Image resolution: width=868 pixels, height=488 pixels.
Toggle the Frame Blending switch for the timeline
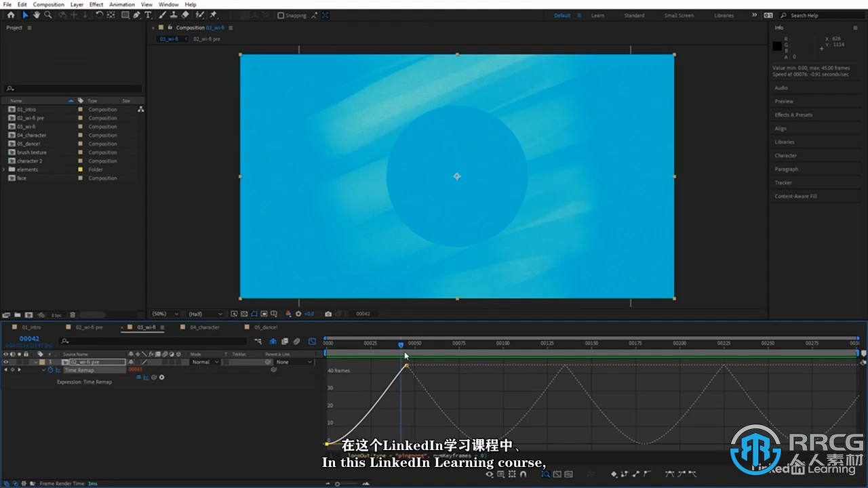pyautogui.click(x=285, y=341)
